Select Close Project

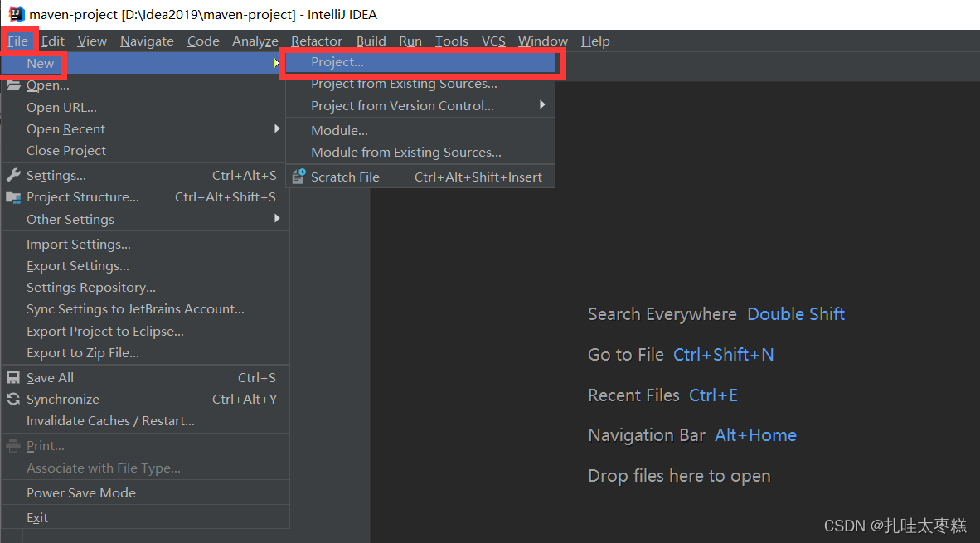click(145, 151)
